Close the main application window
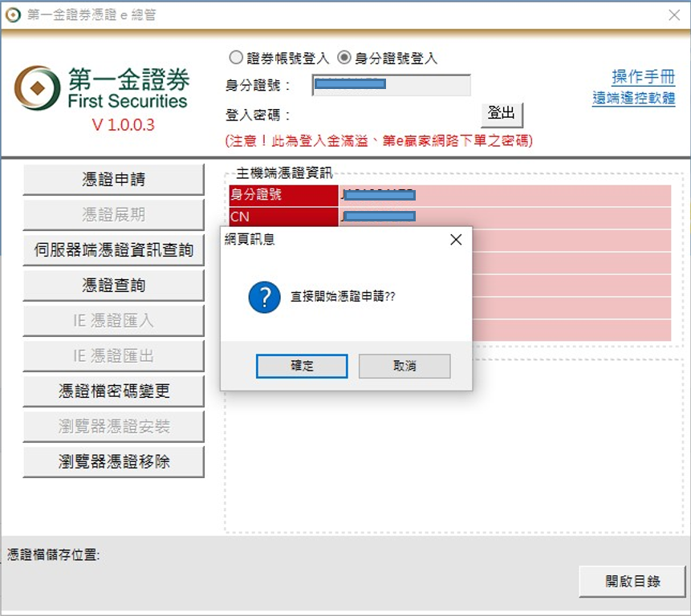This screenshot has height=616, width=691. click(x=674, y=15)
